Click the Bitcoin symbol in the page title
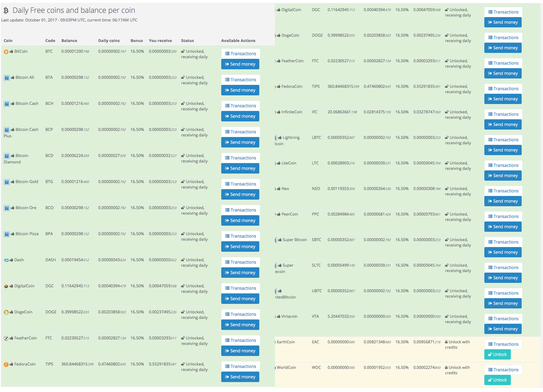Screen dimensions: 543x392 point(6,11)
